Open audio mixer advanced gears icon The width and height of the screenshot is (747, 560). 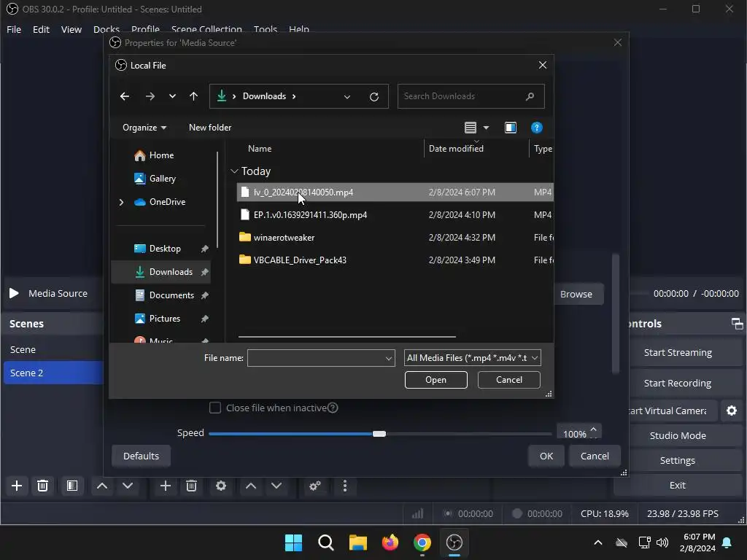pos(315,486)
